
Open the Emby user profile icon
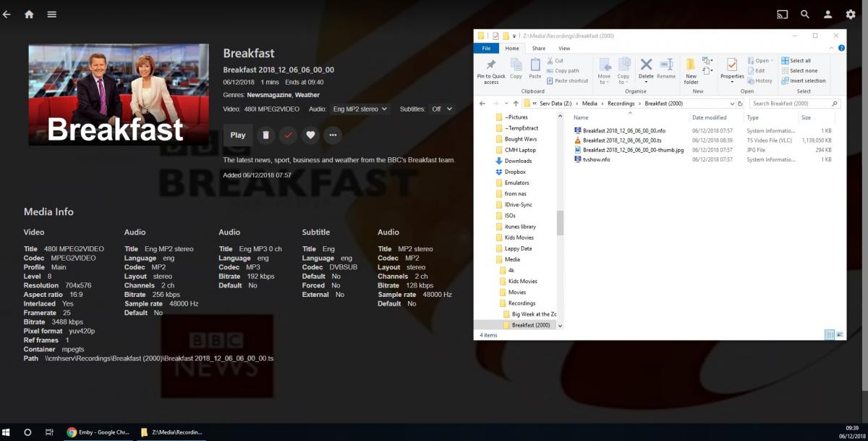pyautogui.click(x=829, y=14)
